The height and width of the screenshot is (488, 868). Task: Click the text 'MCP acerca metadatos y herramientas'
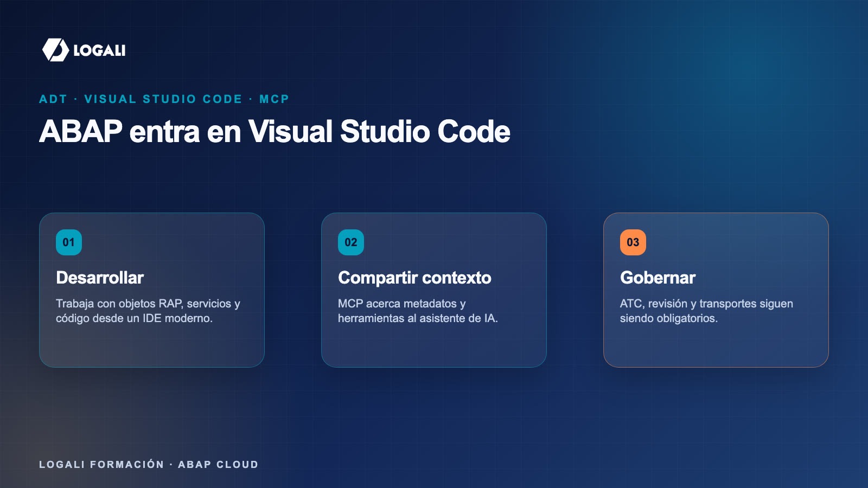(x=402, y=311)
